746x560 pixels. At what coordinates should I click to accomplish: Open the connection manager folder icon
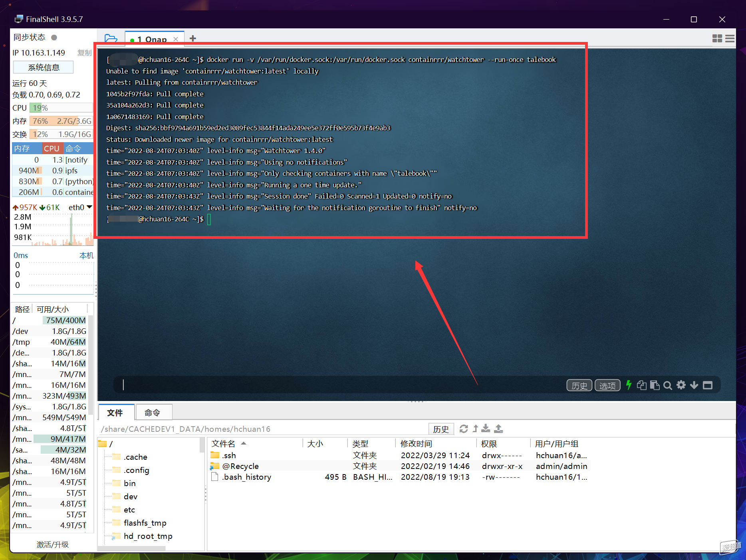tap(111, 38)
